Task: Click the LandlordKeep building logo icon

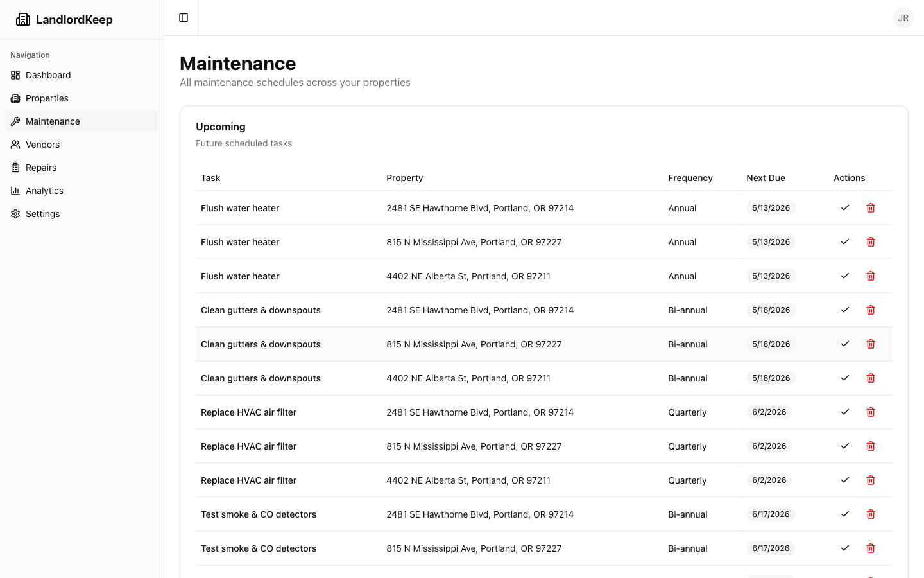Action: pyautogui.click(x=23, y=19)
